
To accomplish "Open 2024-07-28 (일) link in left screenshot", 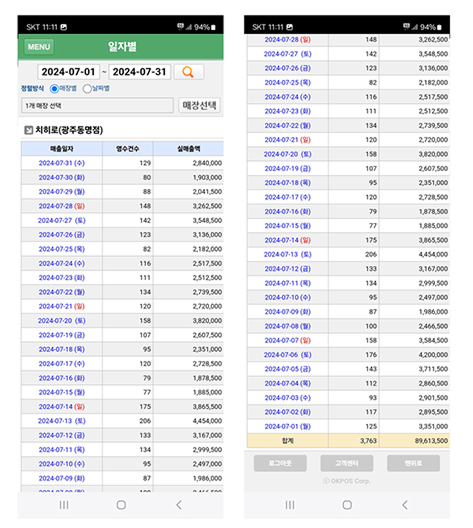I will [x=62, y=206].
